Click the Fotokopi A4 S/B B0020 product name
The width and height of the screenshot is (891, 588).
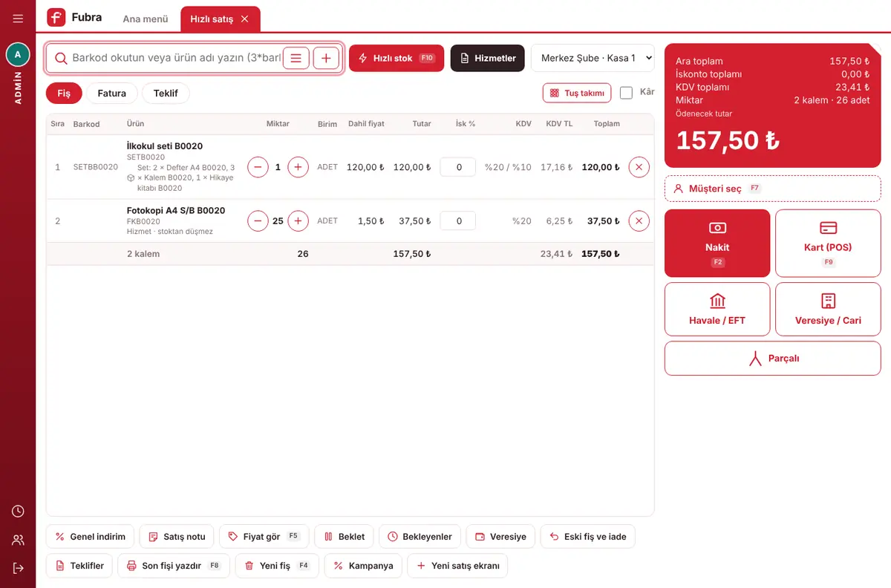[x=176, y=211]
